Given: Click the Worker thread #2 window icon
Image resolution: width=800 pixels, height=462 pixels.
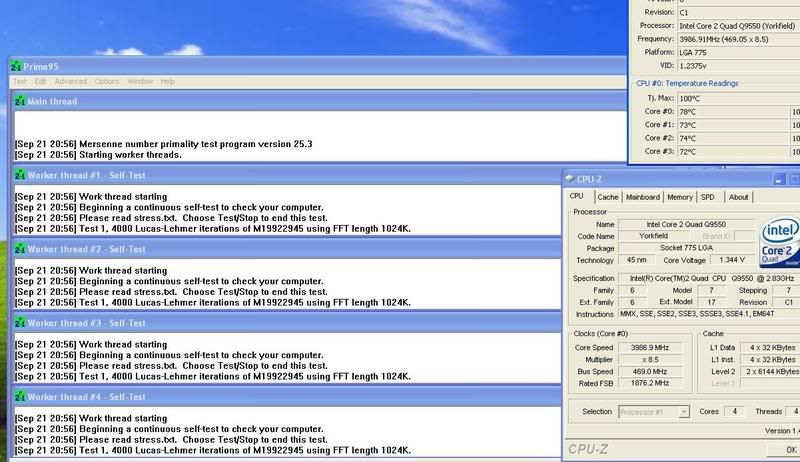Looking at the screenshot, I should tap(20, 249).
